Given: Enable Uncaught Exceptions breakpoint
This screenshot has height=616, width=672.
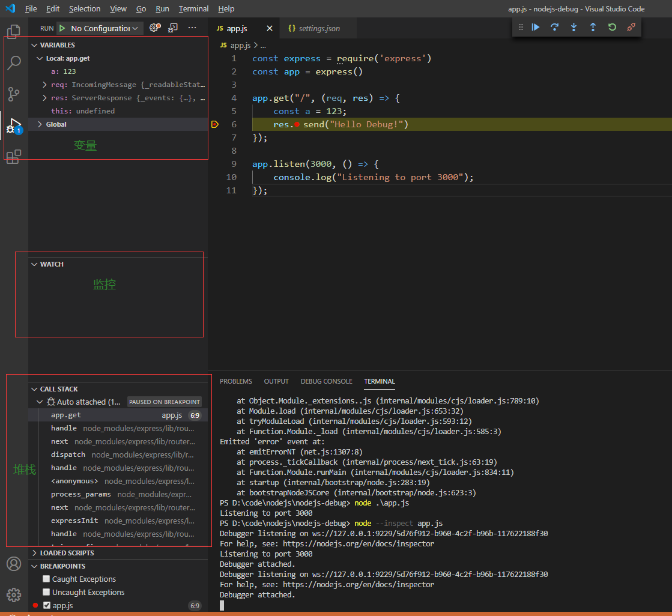Looking at the screenshot, I should click(x=46, y=593).
